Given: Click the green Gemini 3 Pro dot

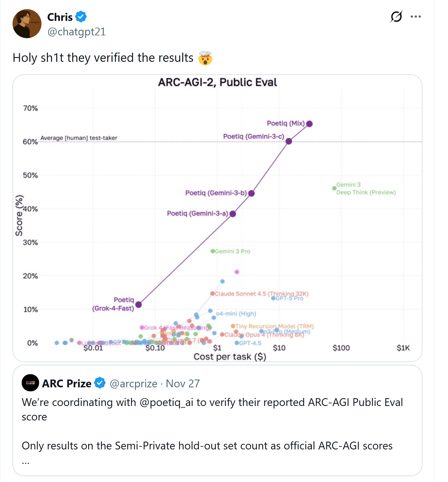Looking at the screenshot, I should [x=213, y=251].
